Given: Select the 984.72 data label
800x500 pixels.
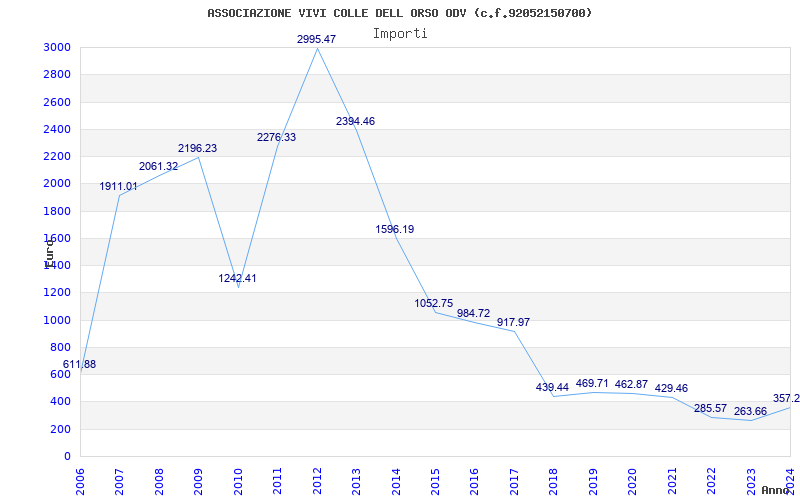Looking at the screenshot, I should tap(473, 313).
